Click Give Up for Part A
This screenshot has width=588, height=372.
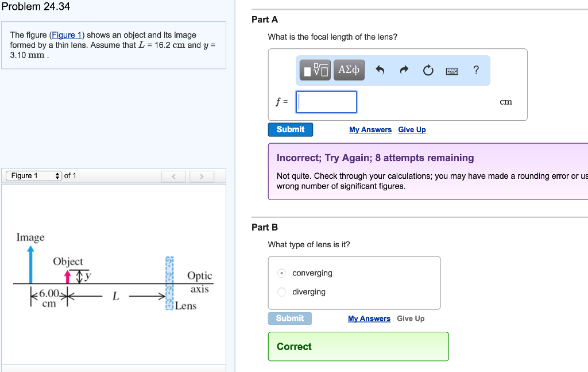click(x=412, y=129)
